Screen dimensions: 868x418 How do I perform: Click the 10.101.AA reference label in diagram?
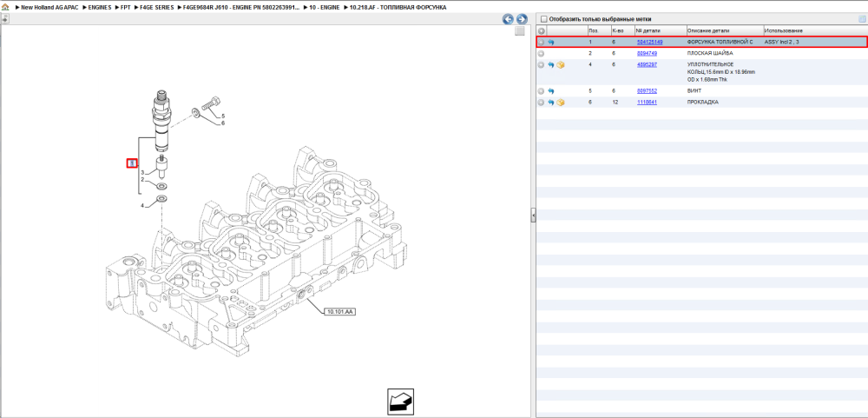point(340,312)
